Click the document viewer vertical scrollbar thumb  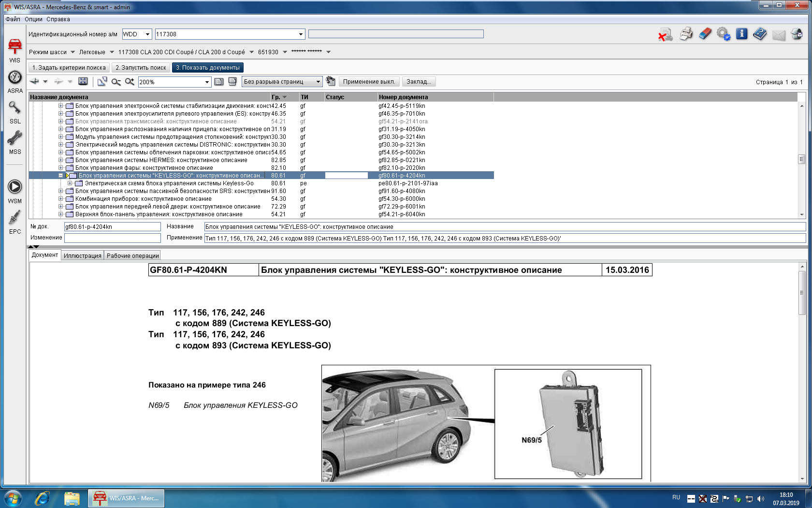(x=802, y=293)
